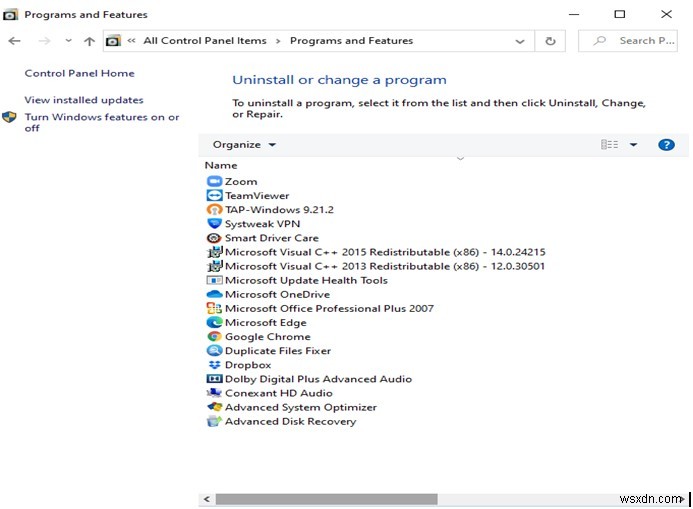The height and width of the screenshot is (509, 693).
Task: Select Microsoft OneDrive entry
Action: click(278, 294)
